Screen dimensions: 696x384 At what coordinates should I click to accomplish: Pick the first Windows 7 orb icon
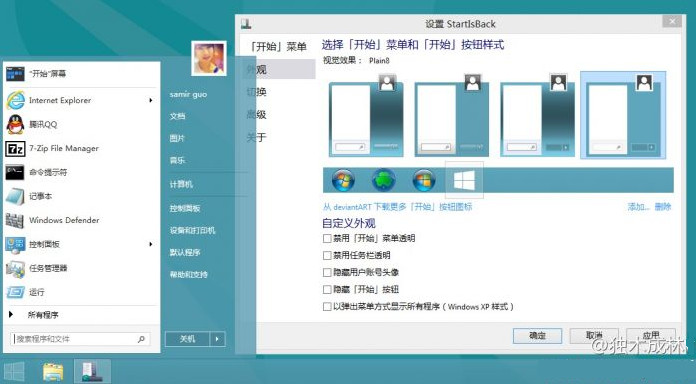(x=343, y=180)
